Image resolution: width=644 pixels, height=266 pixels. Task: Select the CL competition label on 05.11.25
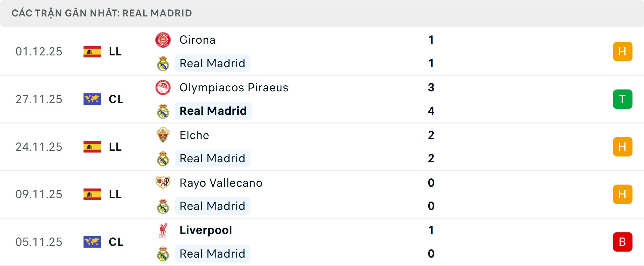[116, 242]
